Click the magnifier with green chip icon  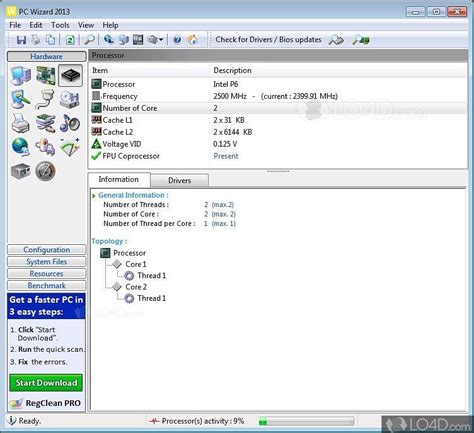361,40
